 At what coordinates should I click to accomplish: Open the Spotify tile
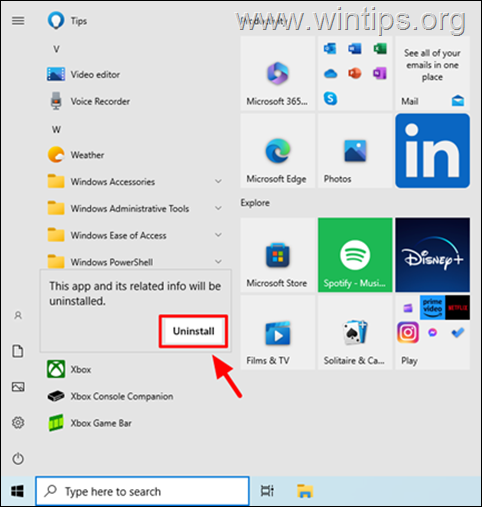pyautogui.click(x=355, y=255)
